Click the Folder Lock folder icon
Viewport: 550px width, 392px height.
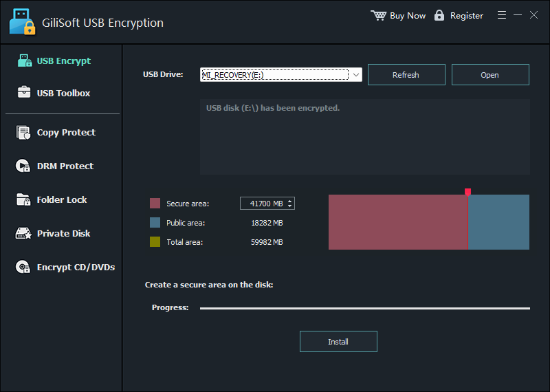pos(23,199)
